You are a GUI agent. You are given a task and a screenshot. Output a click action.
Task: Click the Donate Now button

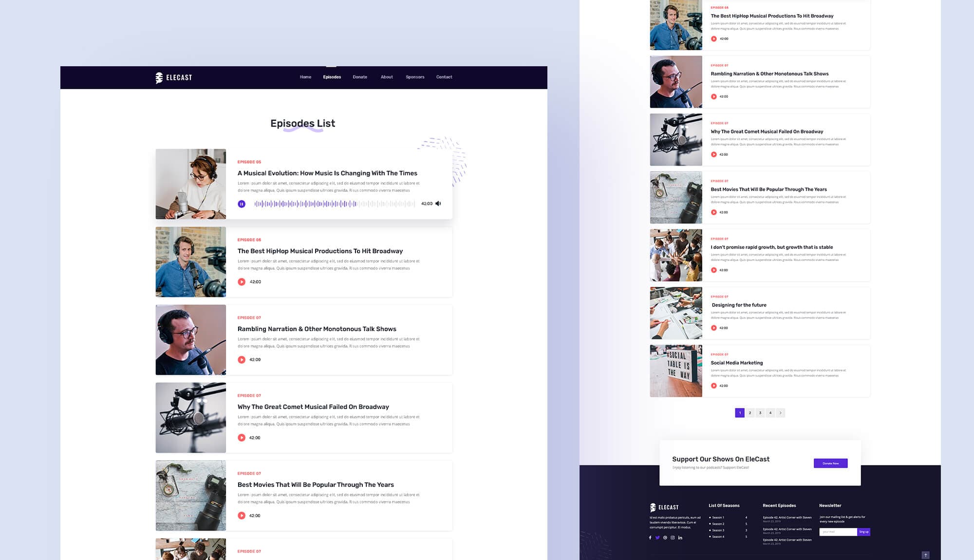click(830, 463)
